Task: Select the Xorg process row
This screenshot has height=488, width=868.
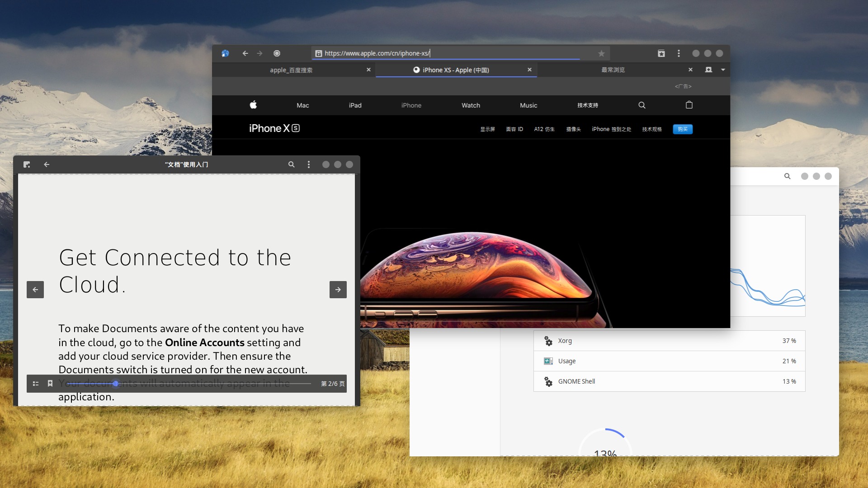Action: (670, 341)
